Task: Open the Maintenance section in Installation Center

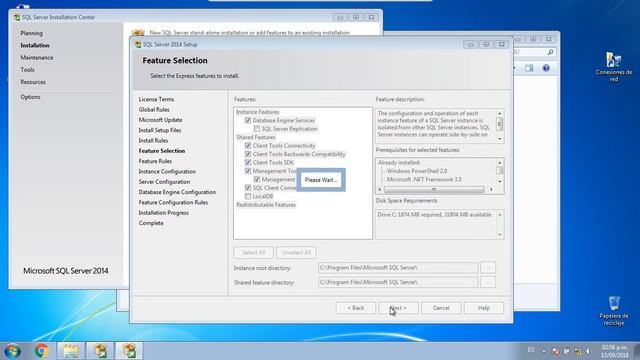Action: tap(37, 58)
